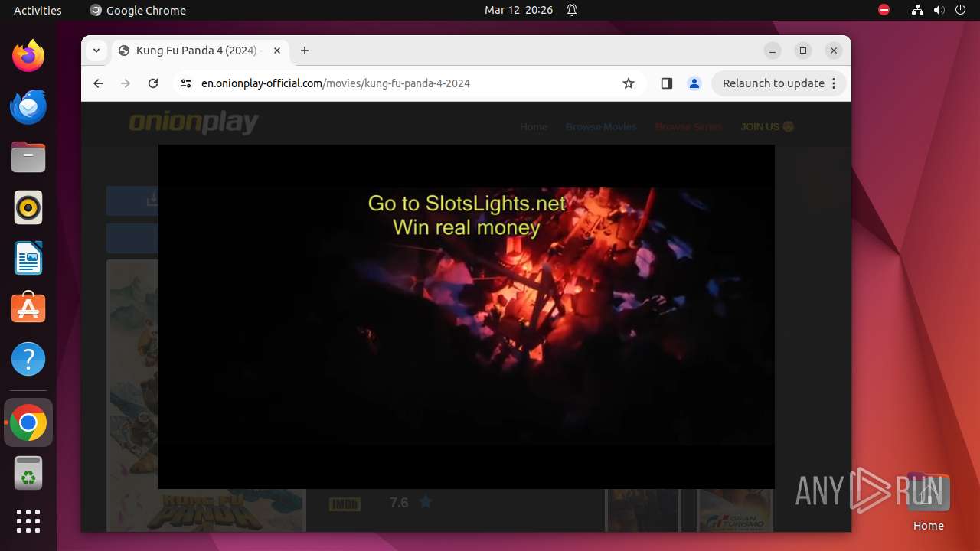Viewport: 980px width, 551px height.
Task: Open the Files manager dock icon
Action: click(28, 158)
